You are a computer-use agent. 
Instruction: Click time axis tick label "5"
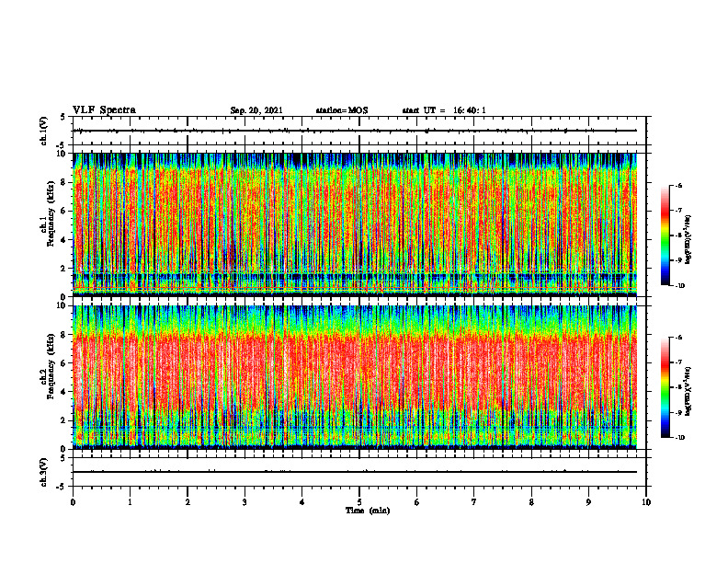359,502
